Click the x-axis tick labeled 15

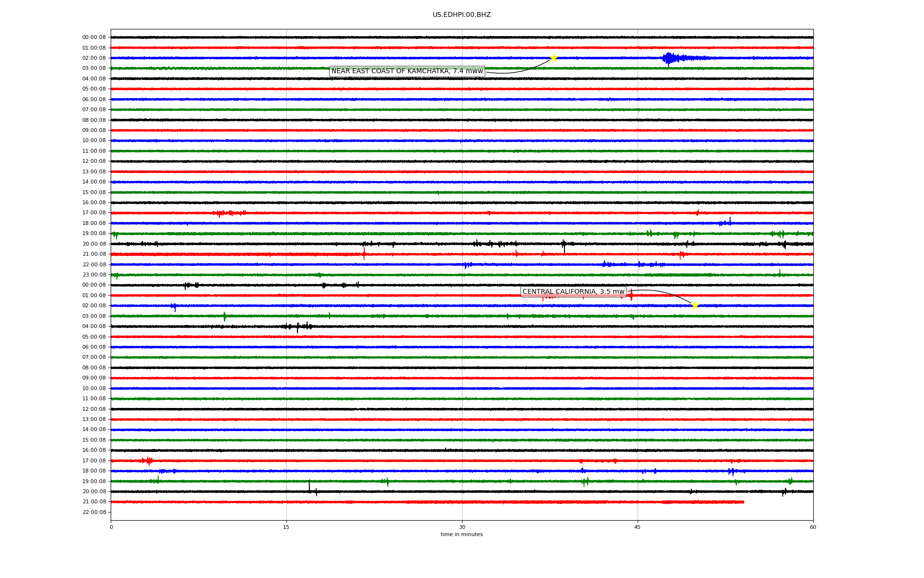286,527
